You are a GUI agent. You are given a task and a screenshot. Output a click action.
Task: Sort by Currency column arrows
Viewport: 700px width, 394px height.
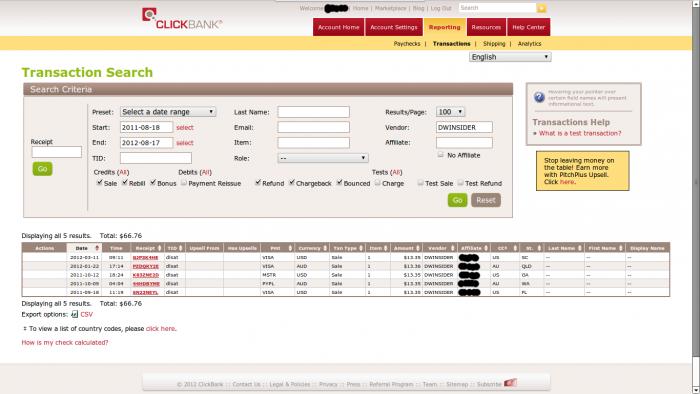click(x=325, y=248)
